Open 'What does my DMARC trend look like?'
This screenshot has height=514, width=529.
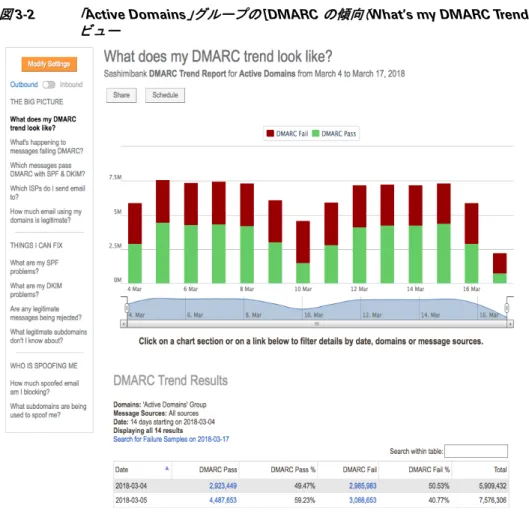pyautogui.click(x=43, y=123)
